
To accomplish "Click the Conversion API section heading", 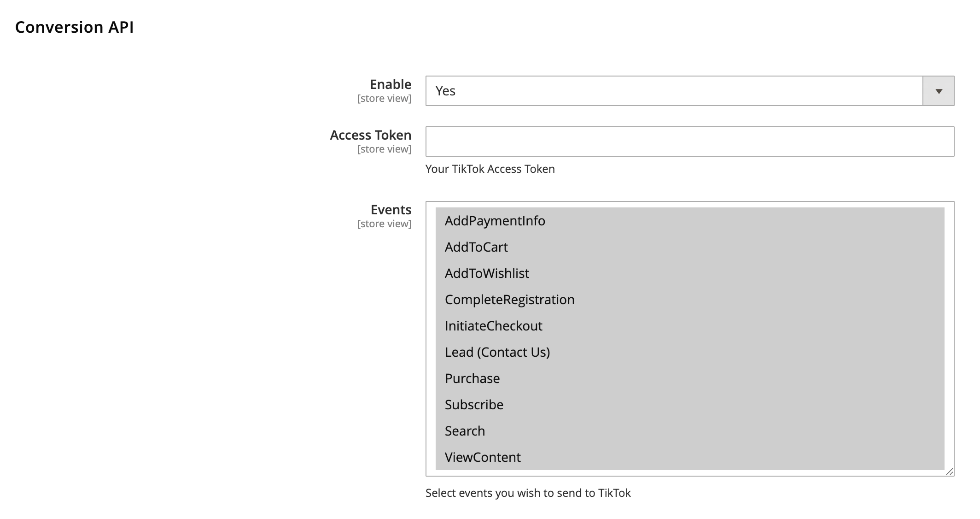I will click(x=74, y=27).
